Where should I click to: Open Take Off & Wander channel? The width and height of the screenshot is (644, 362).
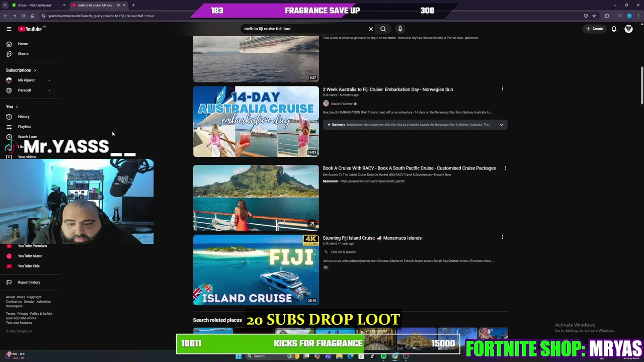pos(343,252)
